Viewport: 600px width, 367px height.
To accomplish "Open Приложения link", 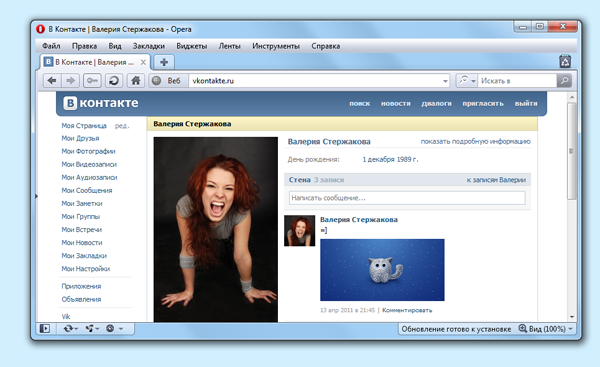I will pyautogui.click(x=81, y=286).
